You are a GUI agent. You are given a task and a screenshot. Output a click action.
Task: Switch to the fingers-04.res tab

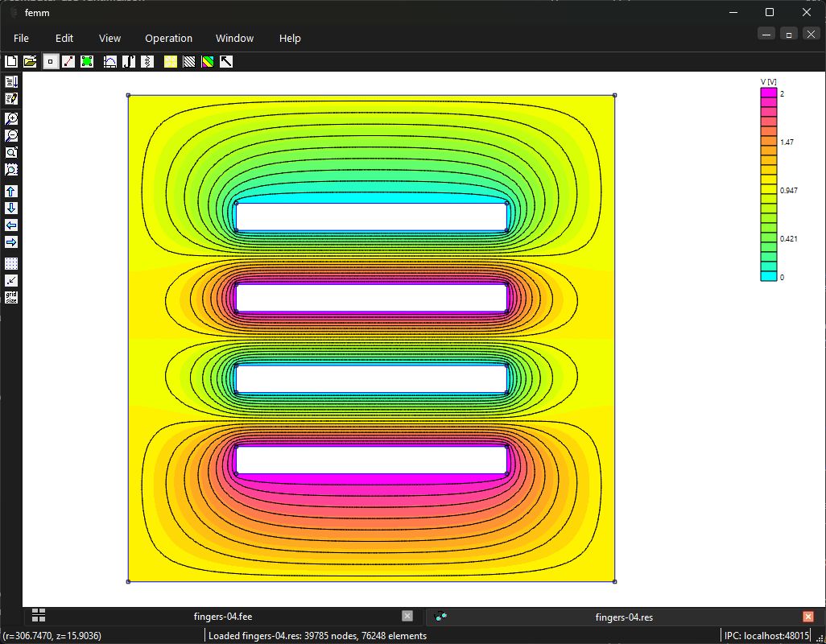coord(624,617)
